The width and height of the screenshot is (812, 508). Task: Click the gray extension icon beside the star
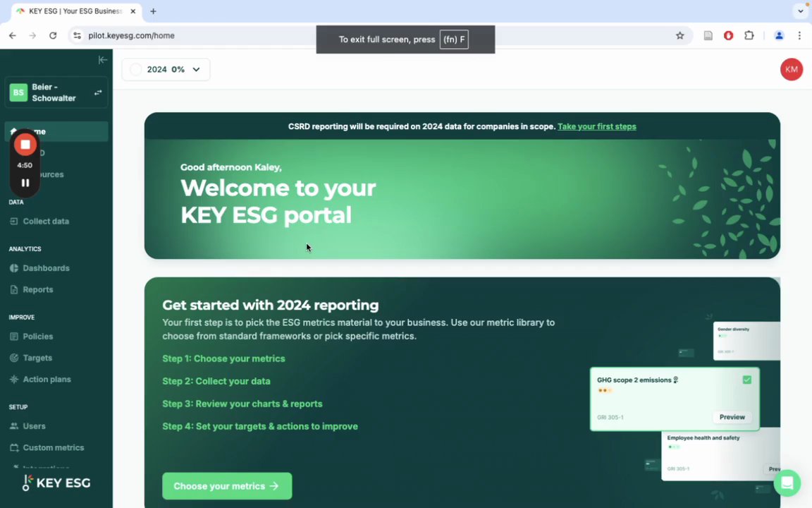click(x=708, y=36)
